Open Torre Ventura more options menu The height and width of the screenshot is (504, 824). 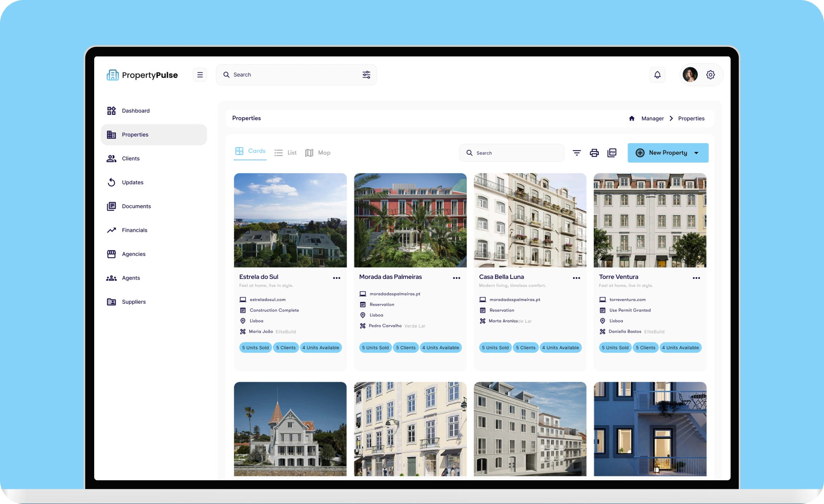point(696,278)
